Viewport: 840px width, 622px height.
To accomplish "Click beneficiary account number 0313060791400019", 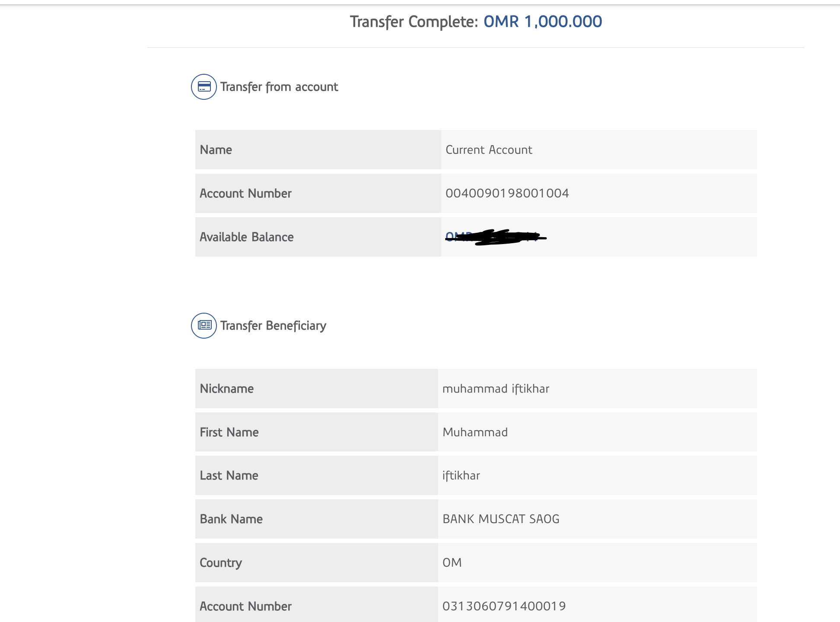I will [x=504, y=606].
